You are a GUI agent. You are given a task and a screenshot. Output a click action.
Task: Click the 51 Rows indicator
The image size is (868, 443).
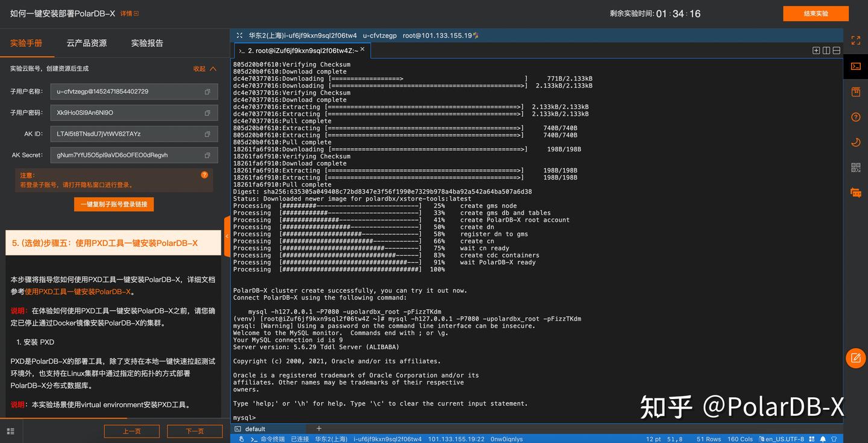click(709, 439)
